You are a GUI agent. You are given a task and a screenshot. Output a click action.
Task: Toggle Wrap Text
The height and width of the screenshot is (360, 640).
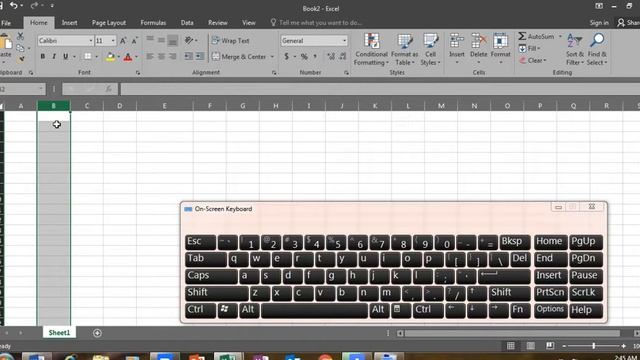tap(231, 40)
